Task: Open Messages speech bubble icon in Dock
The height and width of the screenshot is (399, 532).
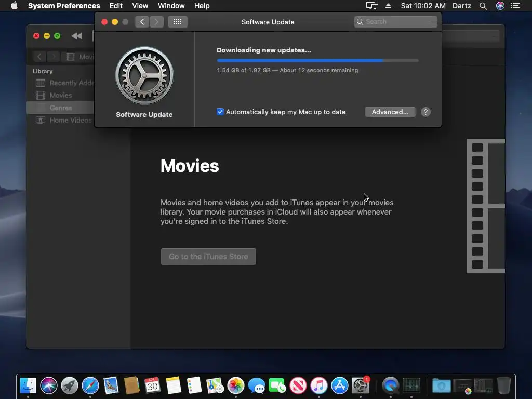Action: 257,385
